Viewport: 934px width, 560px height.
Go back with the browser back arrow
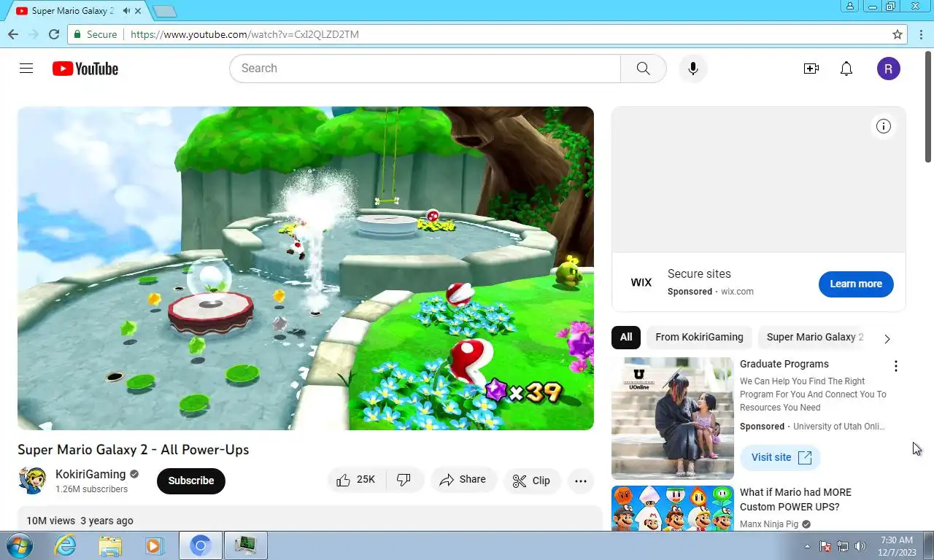click(x=13, y=34)
